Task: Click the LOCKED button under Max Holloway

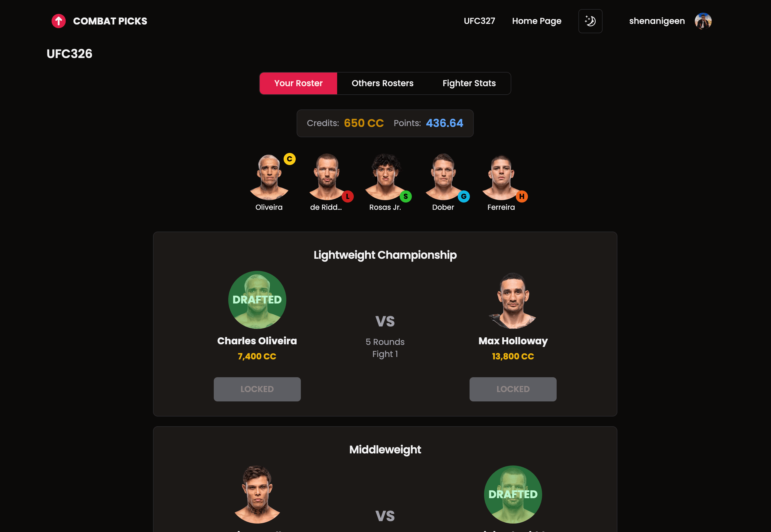Action: pyautogui.click(x=513, y=389)
